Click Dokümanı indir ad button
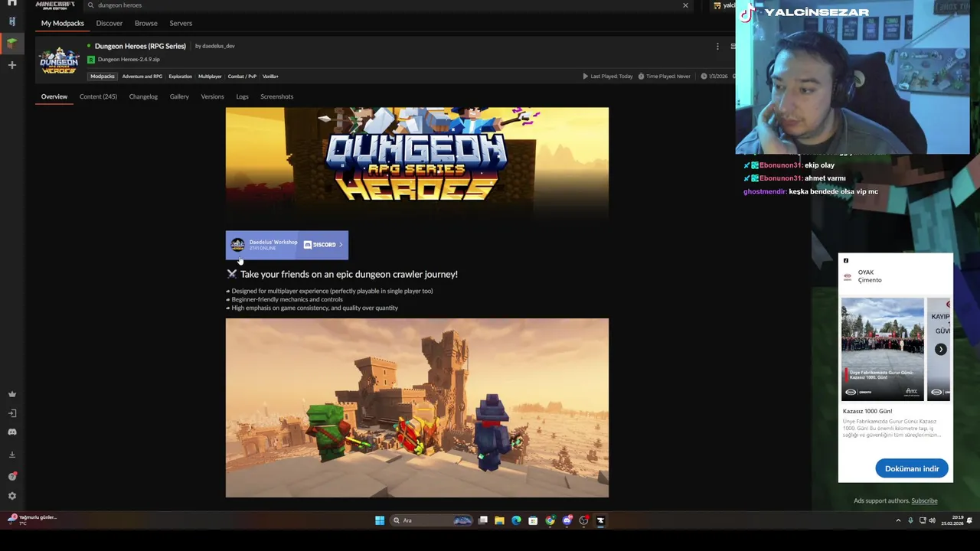The width and height of the screenshot is (980, 551). coord(912,468)
